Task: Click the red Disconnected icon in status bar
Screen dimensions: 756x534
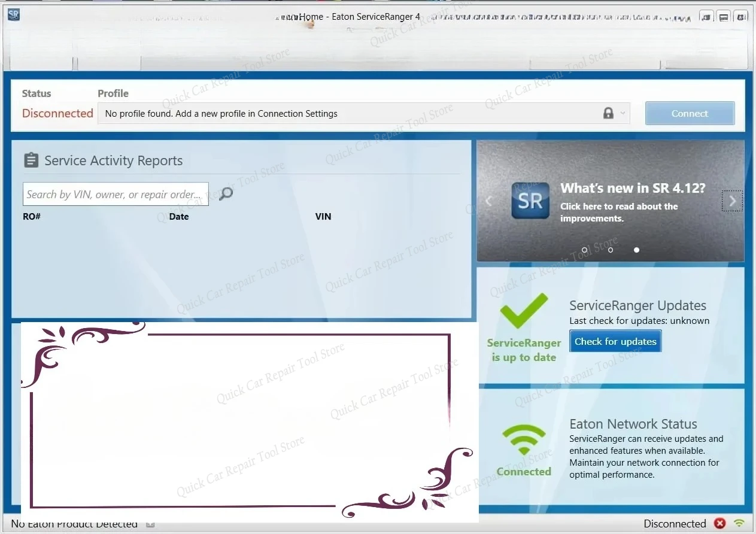Action: (x=719, y=523)
